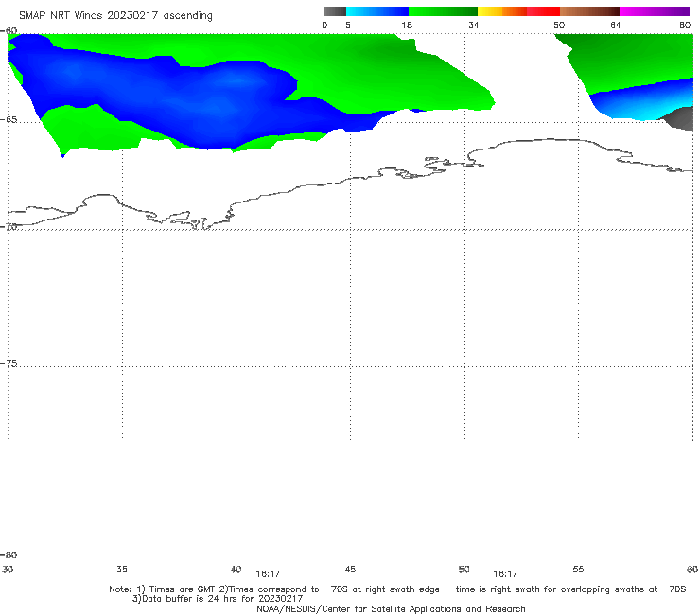Choose the magenta-purple 64–80 color bar segment
Image resolution: width=700 pixels, height=615 pixels.
pyautogui.click(x=655, y=11)
